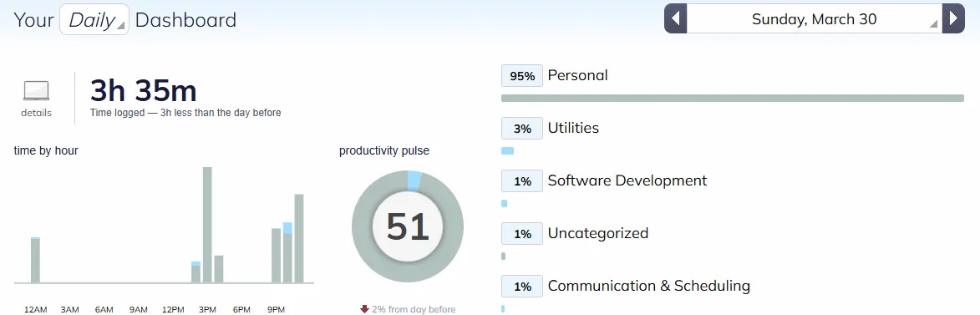Click the Utilities blue progress bar
This screenshot has height=315, width=980.
[x=507, y=150]
